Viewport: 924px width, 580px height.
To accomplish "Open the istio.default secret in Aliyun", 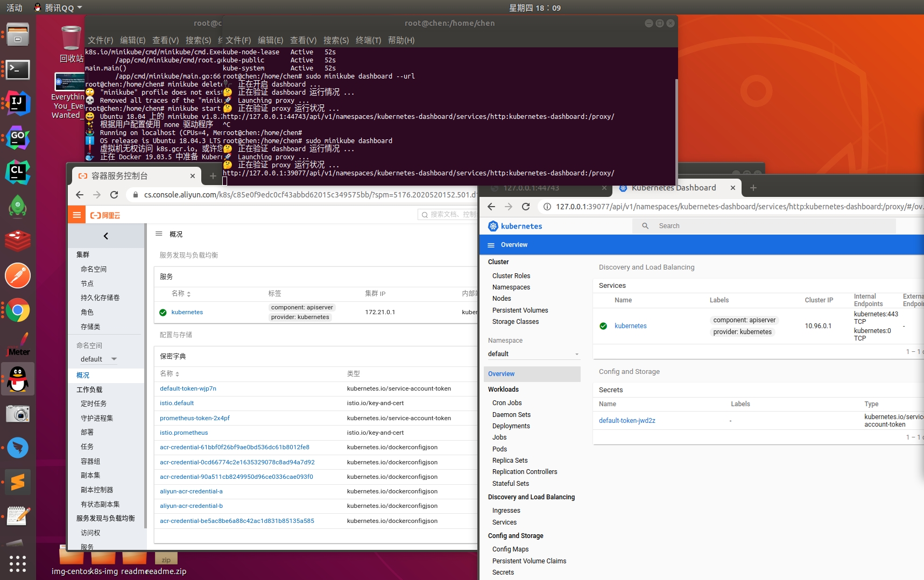I will tap(177, 403).
